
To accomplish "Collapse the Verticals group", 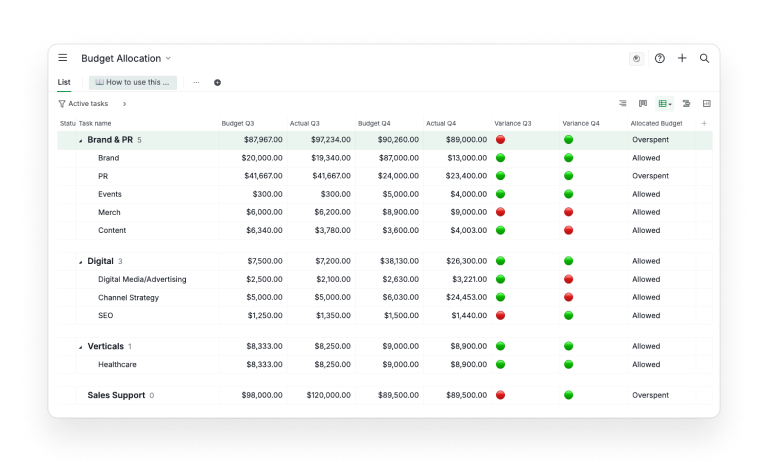I will pyautogui.click(x=81, y=347).
